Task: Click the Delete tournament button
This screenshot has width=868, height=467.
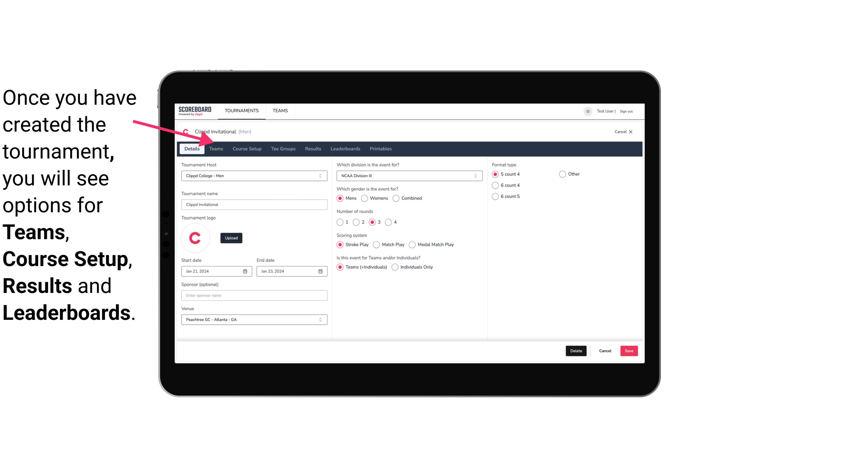Action: 575,351
